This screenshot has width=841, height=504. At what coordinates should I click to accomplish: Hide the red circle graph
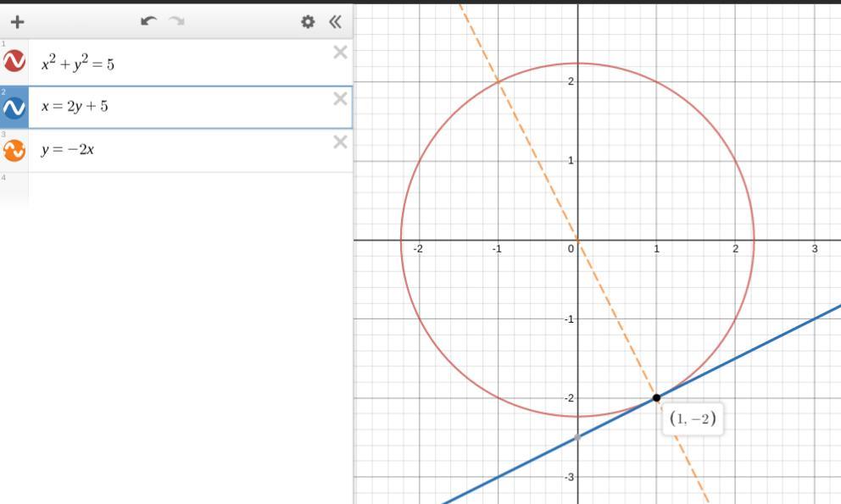coord(14,61)
